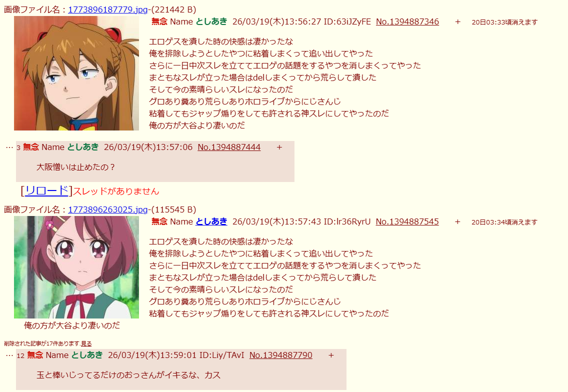Click post number No.1394887790
The width and height of the screenshot is (568, 392).
coord(280,355)
